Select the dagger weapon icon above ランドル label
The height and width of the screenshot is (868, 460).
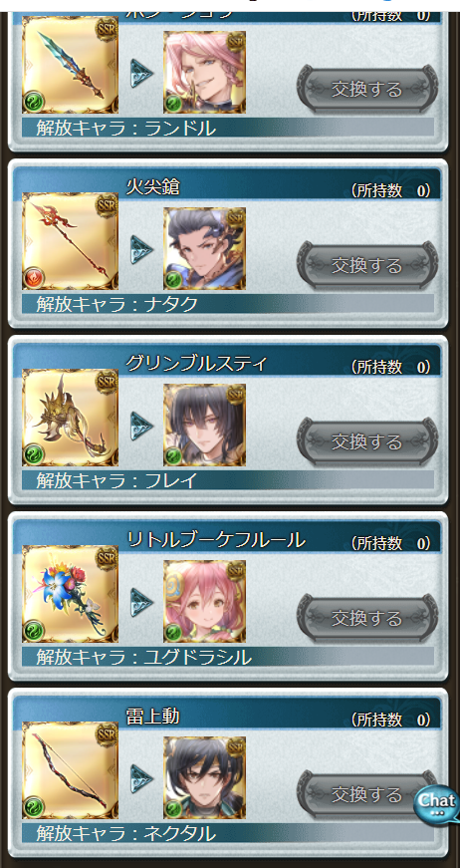(71, 65)
